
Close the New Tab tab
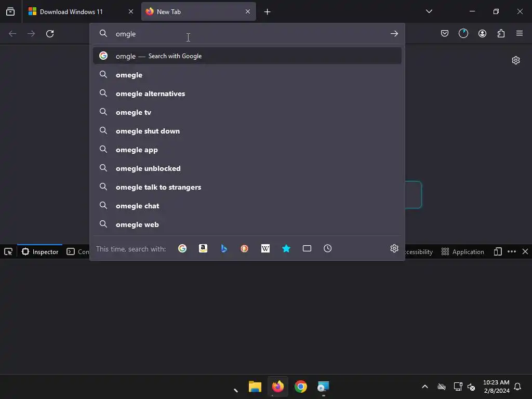[x=248, y=11]
